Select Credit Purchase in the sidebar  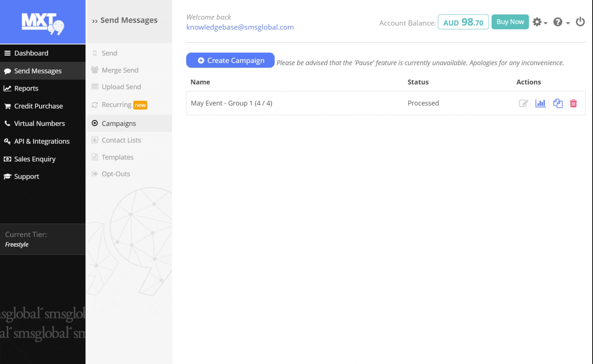pos(38,106)
